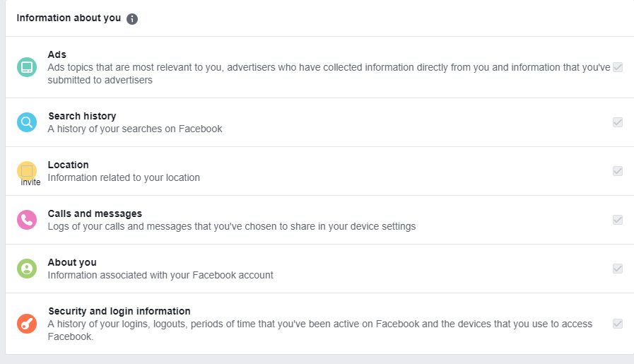Toggle the Ads checkbox
This screenshot has width=634, height=364.
coord(618,68)
